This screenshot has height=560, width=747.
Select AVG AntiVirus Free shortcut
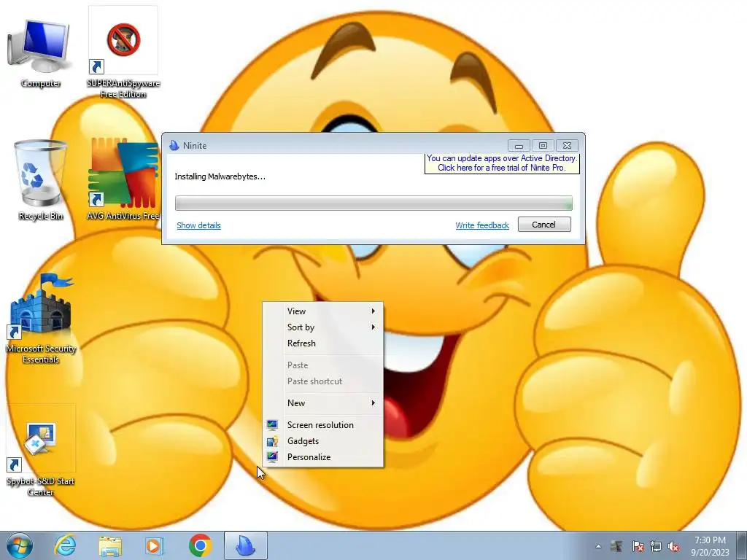pyautogui.click(x=123, y=179)
